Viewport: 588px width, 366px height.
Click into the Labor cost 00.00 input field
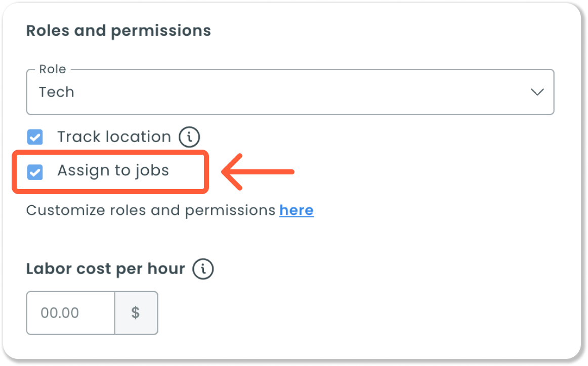[70, 313]
